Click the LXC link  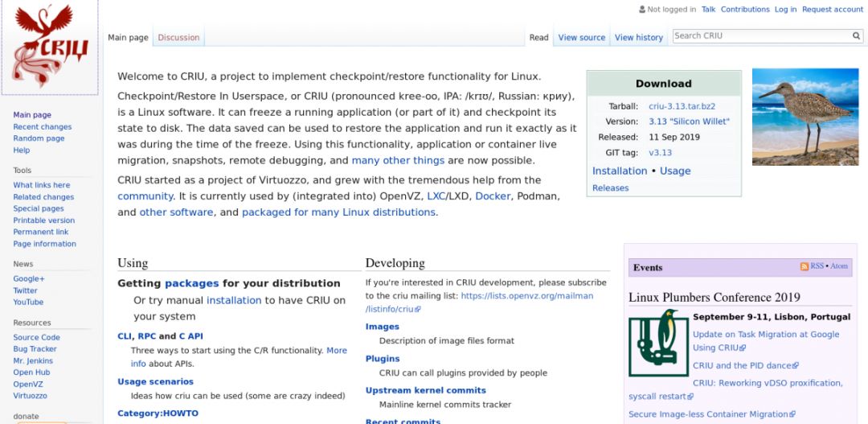436,196
